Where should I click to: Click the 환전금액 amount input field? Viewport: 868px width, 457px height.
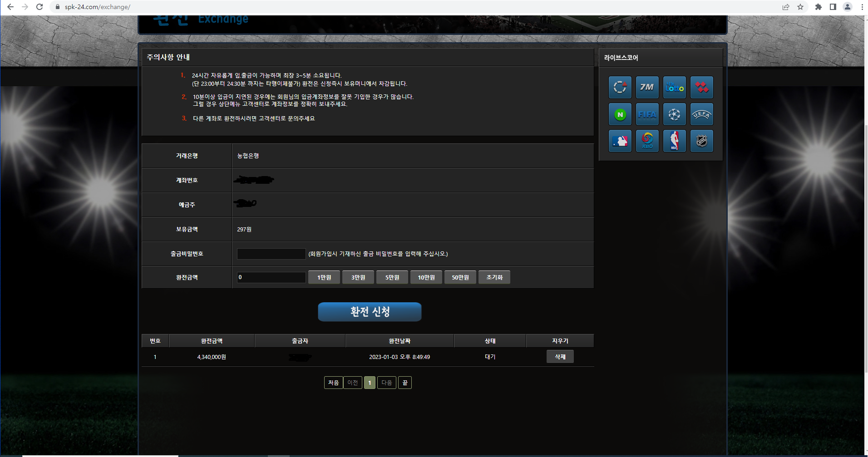[x=271, y=277]
